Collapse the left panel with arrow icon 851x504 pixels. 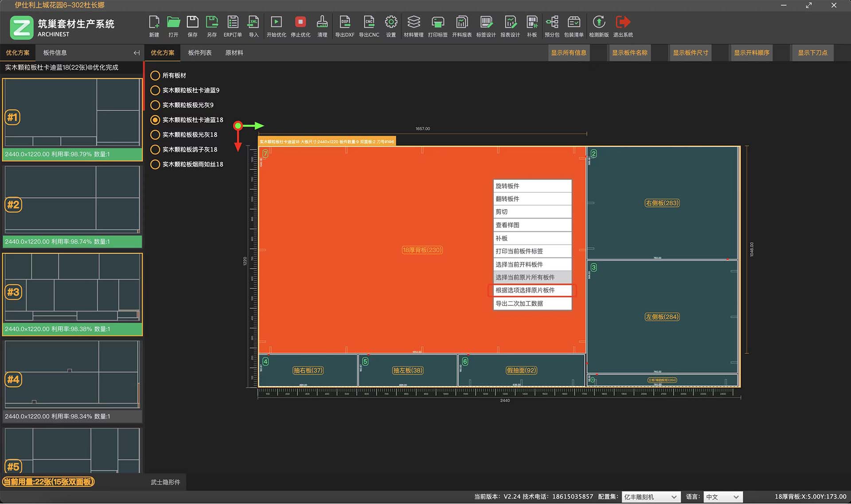point(137,53)
